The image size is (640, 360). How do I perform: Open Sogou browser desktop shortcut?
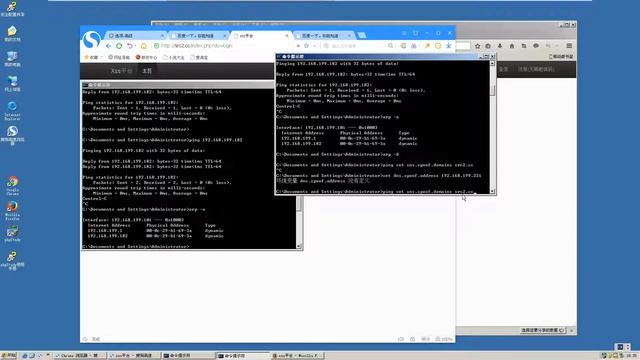(12, 135)
